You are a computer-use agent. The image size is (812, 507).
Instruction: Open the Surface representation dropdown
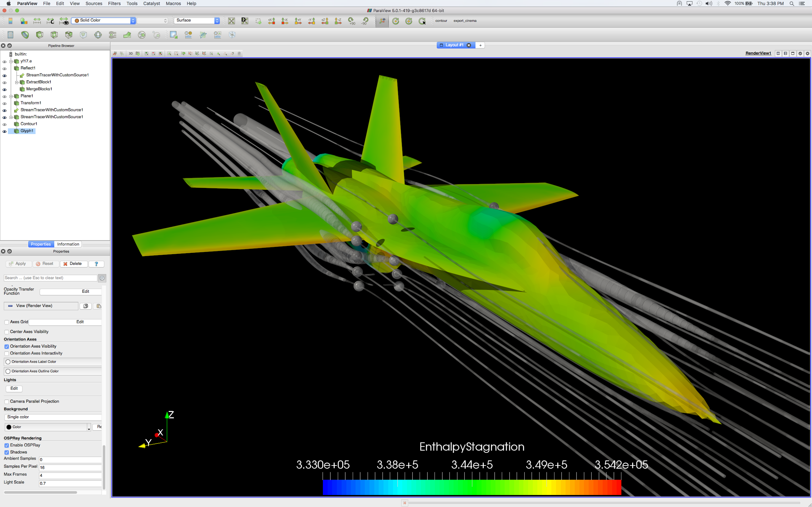pos(197,20)
